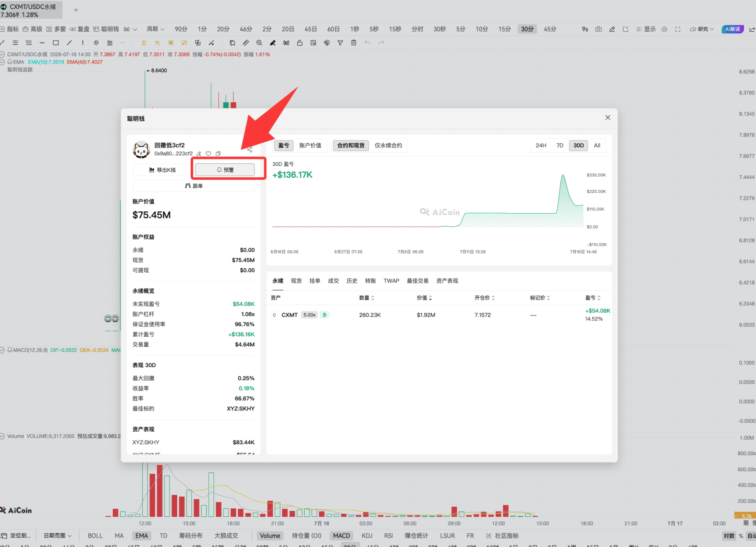The height and width of the screenshot is (547, 756).
Task: Sort the table by 价值 column
Action: (424, 298)
